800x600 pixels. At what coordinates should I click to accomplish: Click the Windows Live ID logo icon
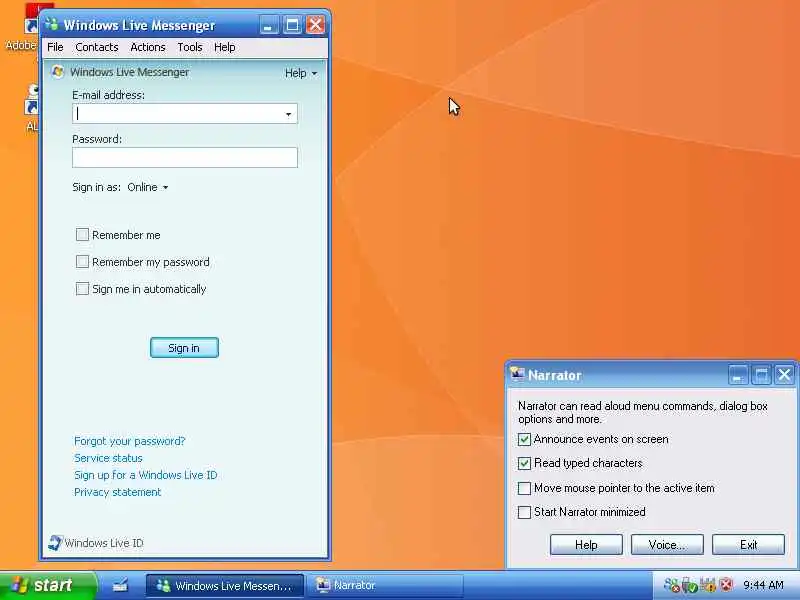pyautogui.click(x=55, y=542)
